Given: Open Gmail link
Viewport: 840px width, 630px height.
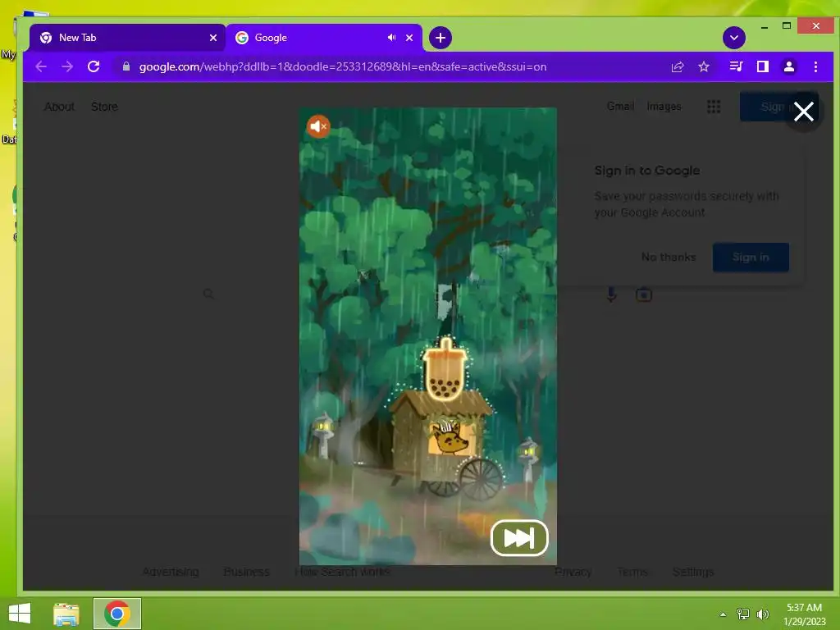Looking at the screenshot, I should pos(620,106).
